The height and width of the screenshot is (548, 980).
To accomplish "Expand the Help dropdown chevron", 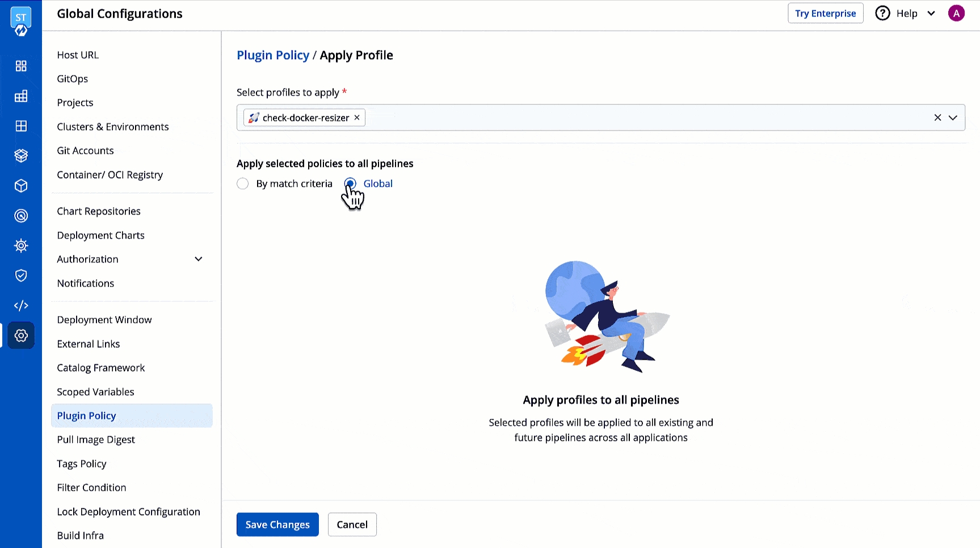I will point(931,13).
